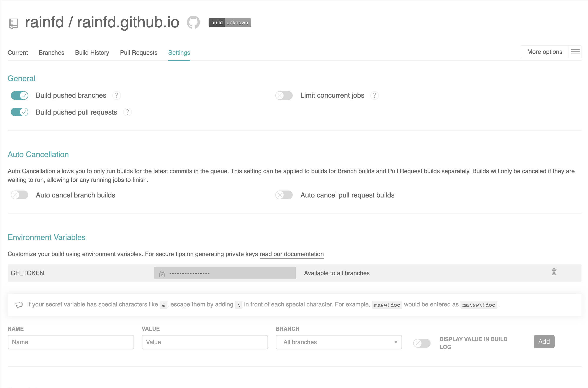
Task: Toggle Display value in build log
Action: tap(422, 343)
